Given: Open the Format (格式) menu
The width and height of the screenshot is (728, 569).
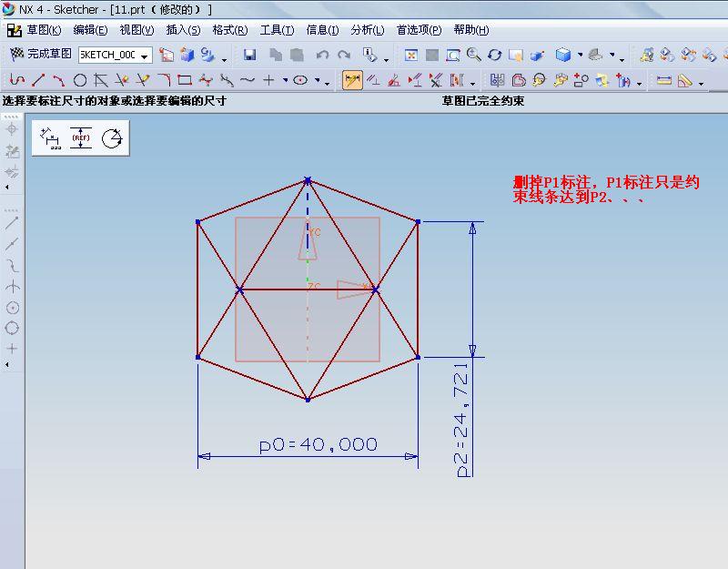Looking at the screenshot, I should 230,30.
